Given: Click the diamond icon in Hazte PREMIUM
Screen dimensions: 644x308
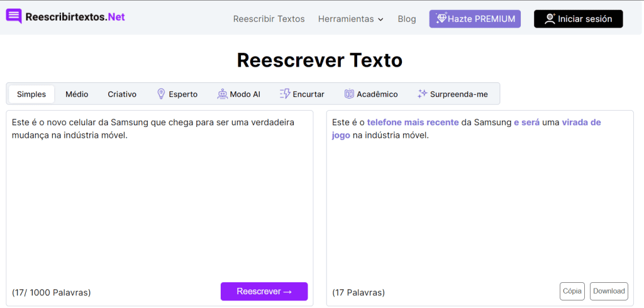Looking at the screenshot, I should coord(441,18).
